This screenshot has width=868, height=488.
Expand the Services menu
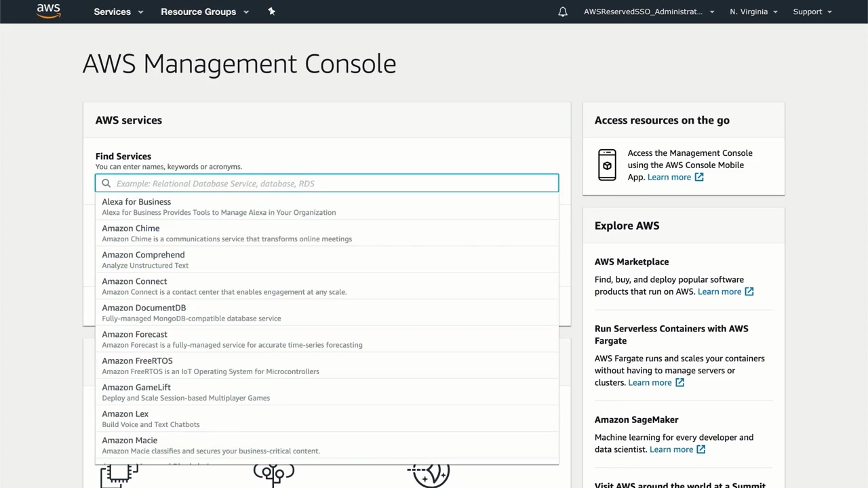(x=119, y=12)
